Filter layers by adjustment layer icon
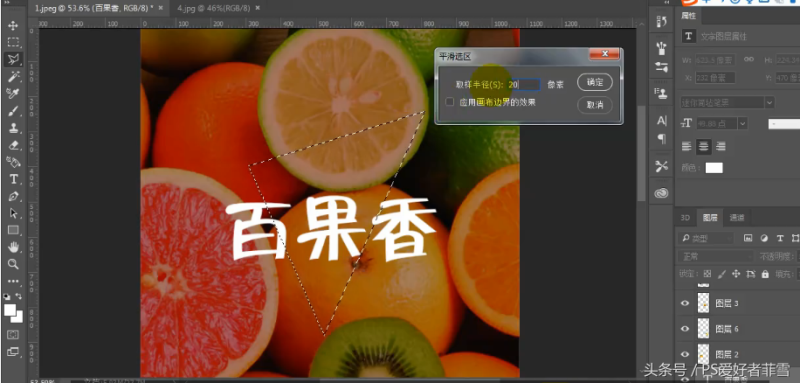The height and width of the screenshot is (383, 800). pyautogui.click(x=764, y=238)
